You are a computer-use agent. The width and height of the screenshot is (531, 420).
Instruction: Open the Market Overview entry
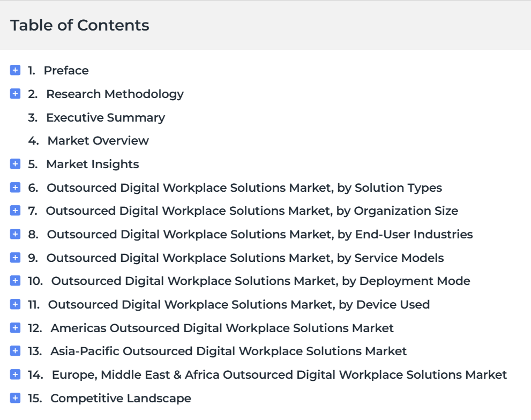(x=98, y=140)
